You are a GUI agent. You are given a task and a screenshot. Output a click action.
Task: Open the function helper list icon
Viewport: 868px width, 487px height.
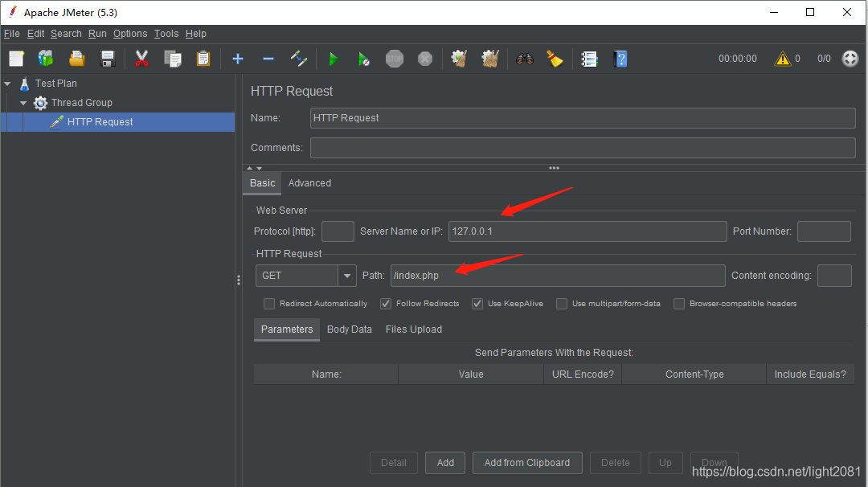(x=589, y=59)
